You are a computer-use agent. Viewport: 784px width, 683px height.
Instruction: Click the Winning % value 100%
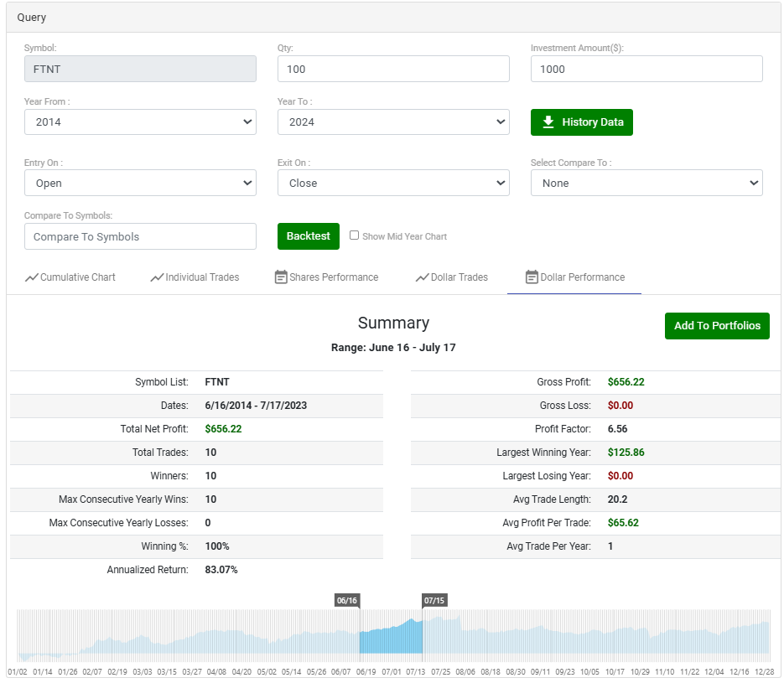tap(217, 546)
